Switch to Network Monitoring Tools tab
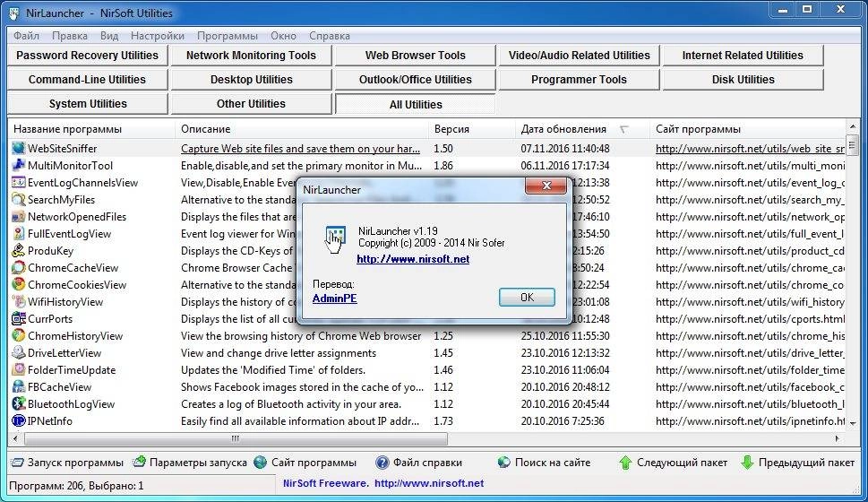Viewport: 868px width, 502px height. (252, 56)
